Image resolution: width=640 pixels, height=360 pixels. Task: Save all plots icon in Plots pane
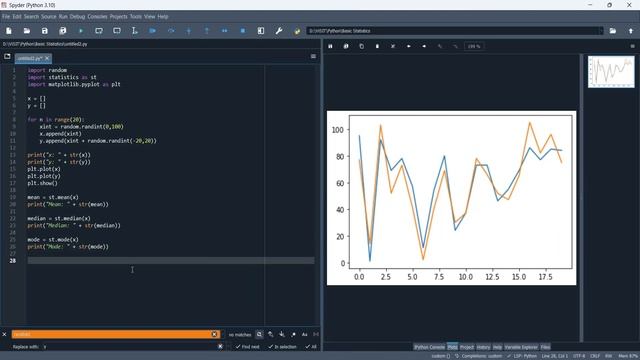[x=346, y=46]
